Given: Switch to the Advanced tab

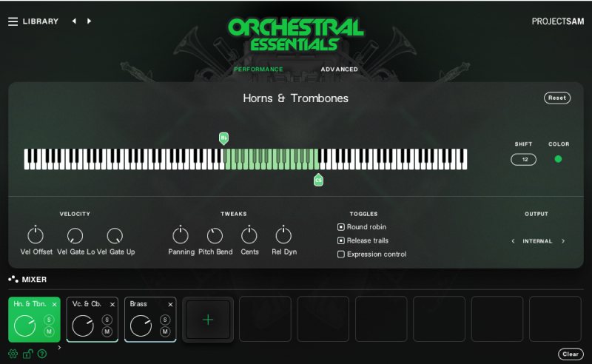Looking at the screenshot, I should click(339, 69).
